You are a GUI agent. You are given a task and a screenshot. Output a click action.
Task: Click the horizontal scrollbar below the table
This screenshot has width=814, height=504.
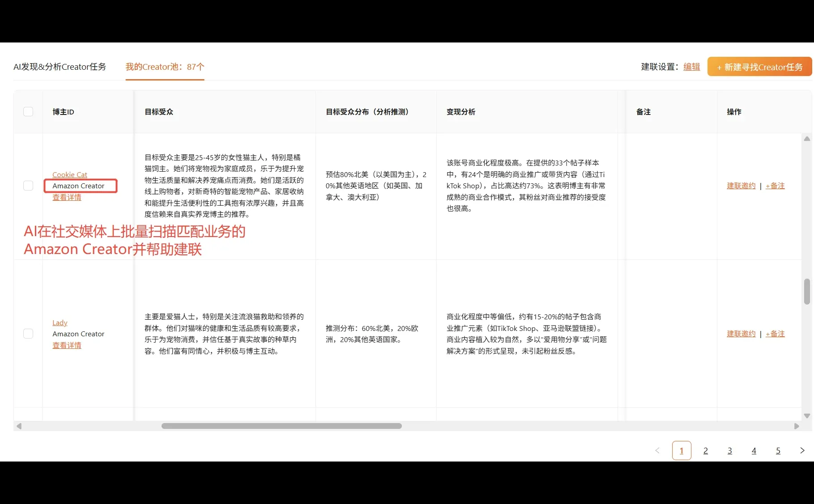pyautogui.click(x=282, y=426)
